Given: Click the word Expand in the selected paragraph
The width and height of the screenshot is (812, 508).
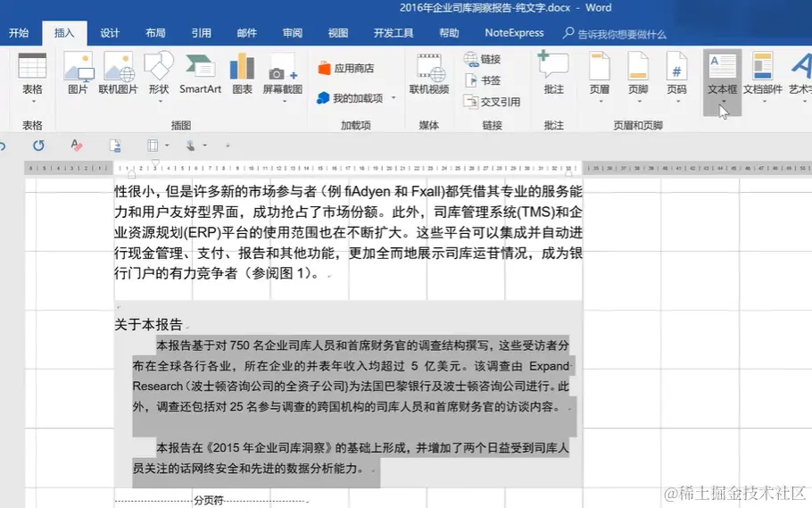Looking at the screenshot, I should pyautogui.click(x=549, y=366).
